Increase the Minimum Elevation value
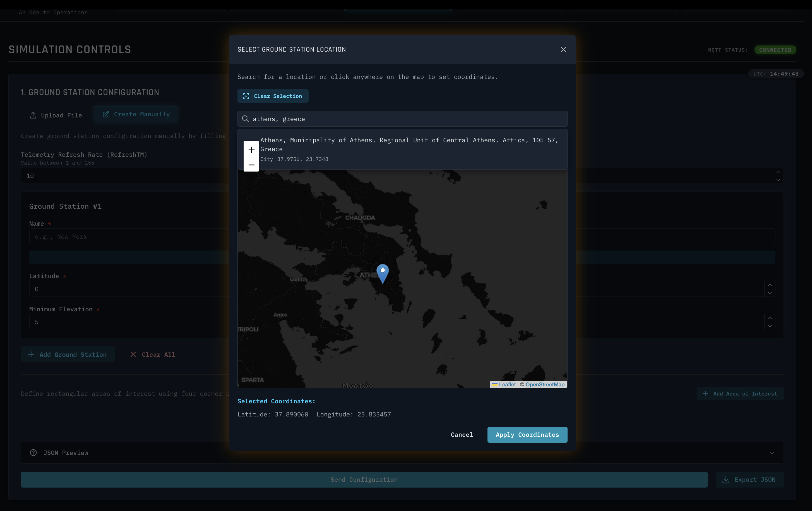Screen dimensions: 812x511 tap(770, 318)
